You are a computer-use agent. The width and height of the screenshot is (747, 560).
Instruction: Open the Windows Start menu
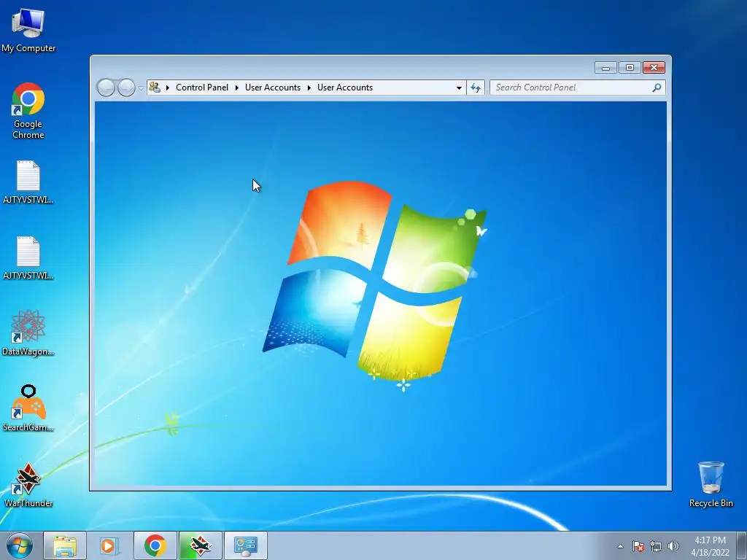coord(20,545)
